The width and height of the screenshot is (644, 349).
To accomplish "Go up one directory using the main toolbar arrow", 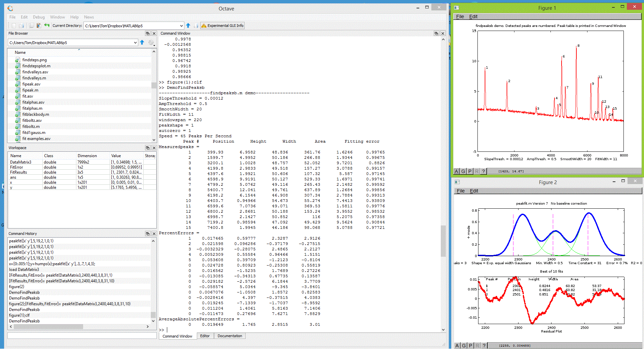I will 188,26.
